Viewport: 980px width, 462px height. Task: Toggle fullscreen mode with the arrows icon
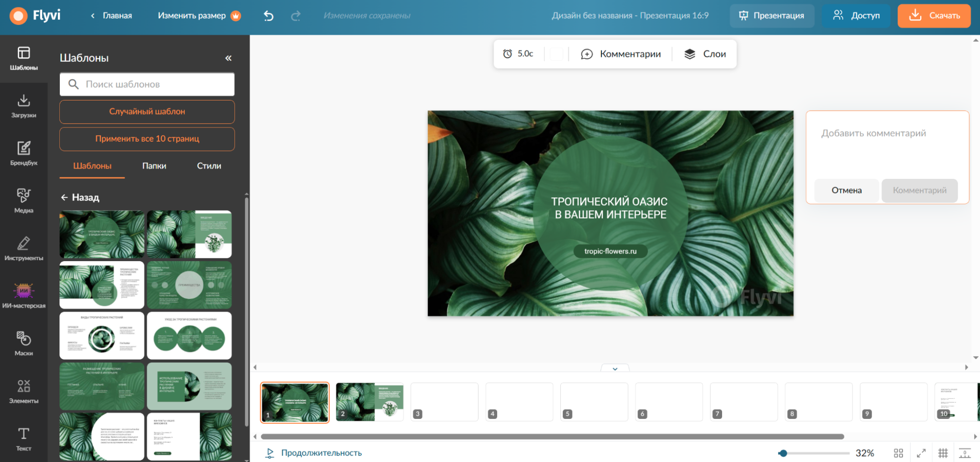click(x=921, y=453)
